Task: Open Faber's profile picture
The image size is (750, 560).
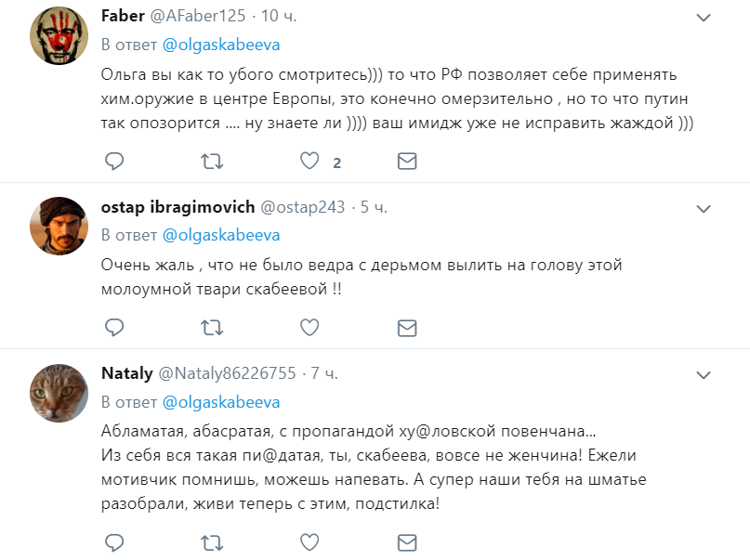Action: point(60,35)
